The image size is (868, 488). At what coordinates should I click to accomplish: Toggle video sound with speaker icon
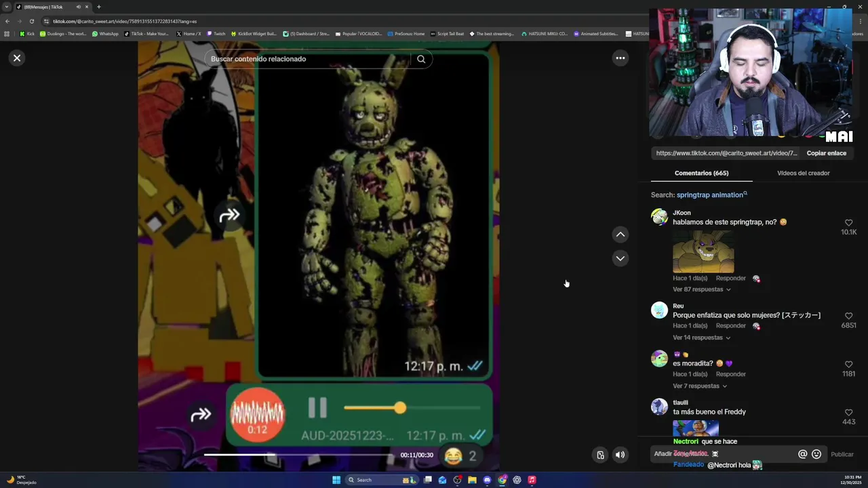coord(620,455)
